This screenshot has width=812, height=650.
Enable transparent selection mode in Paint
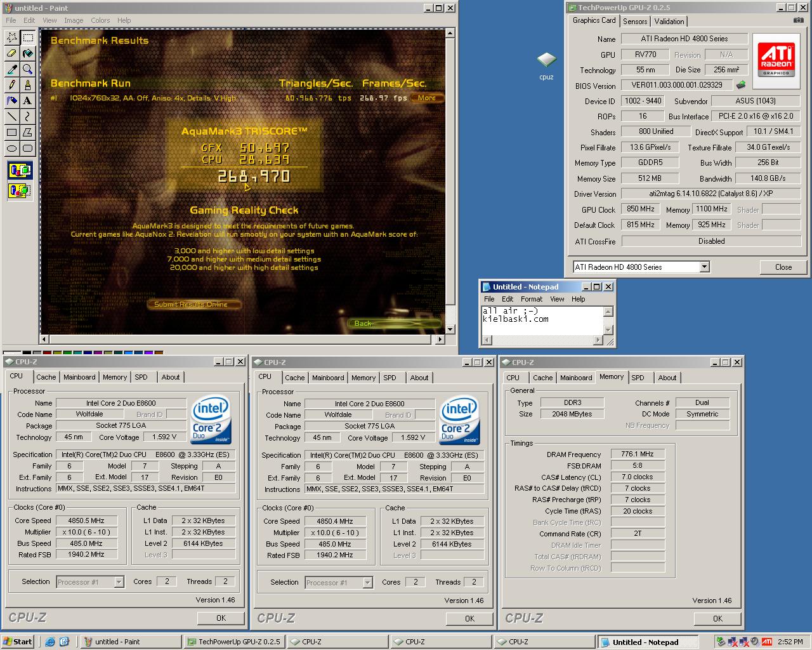[20, 190]
